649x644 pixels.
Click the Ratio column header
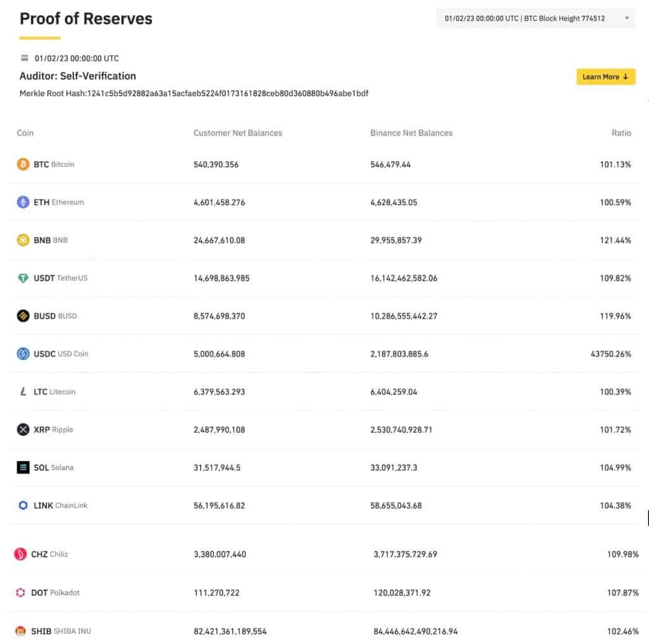[x=621, y=133]
